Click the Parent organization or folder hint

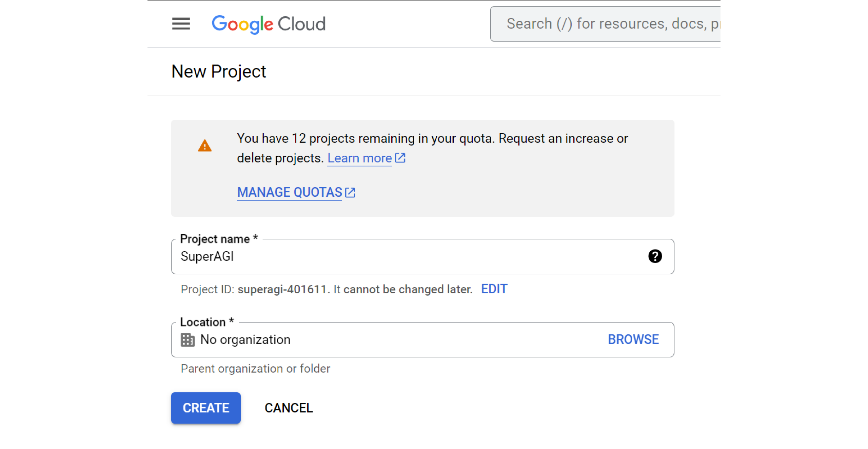255,369
